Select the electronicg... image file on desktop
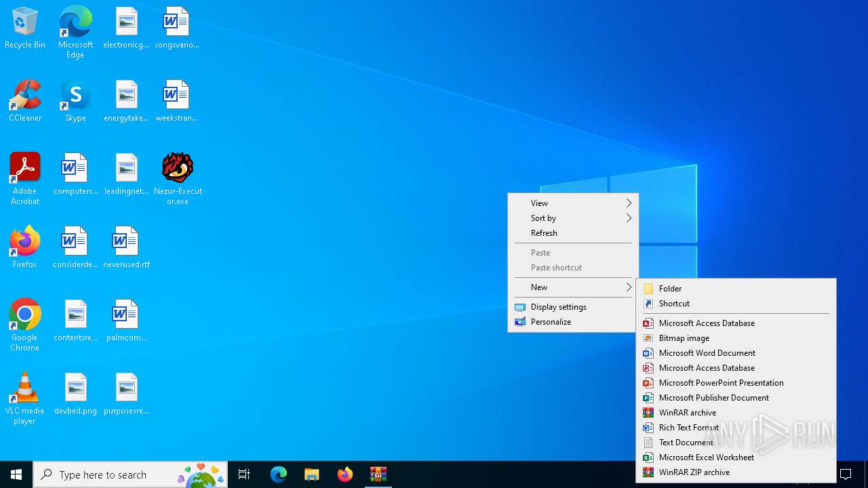 click(126, 28)
